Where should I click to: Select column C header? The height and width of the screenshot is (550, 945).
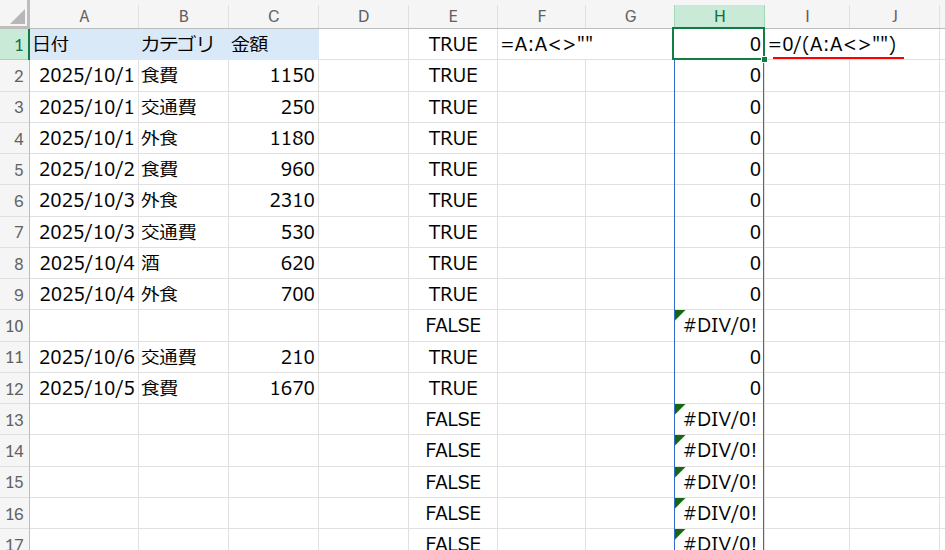(273, 15)
